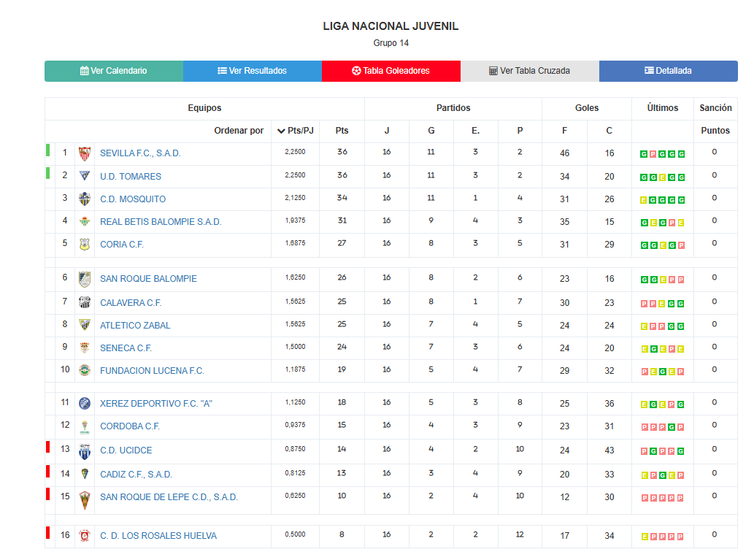Click the list icon in Ver Resultados

click(x=222, y=71)
